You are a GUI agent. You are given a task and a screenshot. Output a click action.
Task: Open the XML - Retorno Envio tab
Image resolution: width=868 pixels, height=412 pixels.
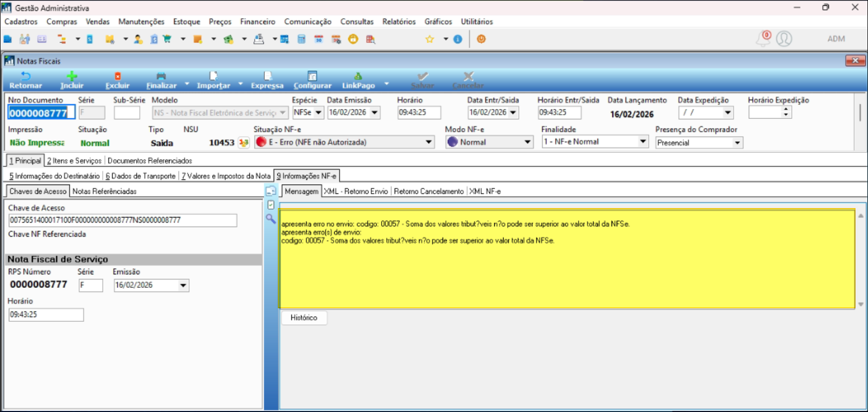[x=356, y=191]
